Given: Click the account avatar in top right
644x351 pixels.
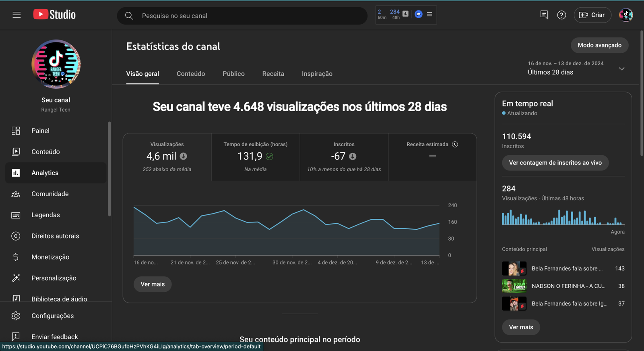Looking at the screenshot, I should tap(625, 15).
